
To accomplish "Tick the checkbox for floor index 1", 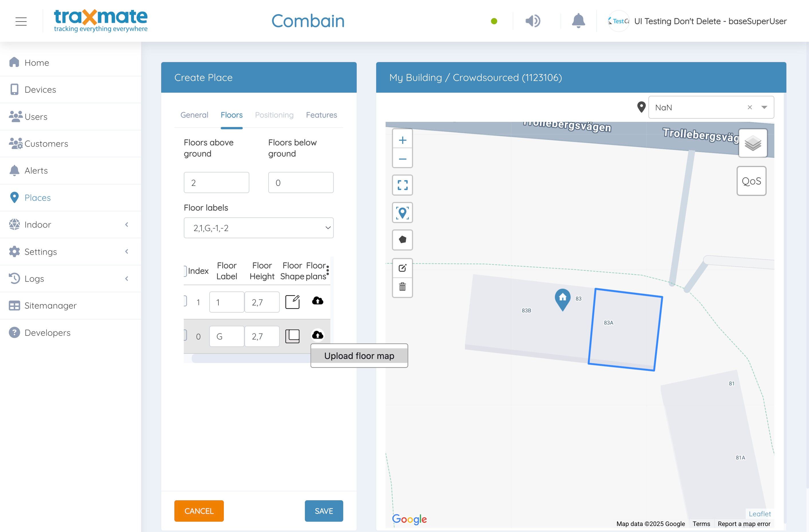I will coord(185,301).
